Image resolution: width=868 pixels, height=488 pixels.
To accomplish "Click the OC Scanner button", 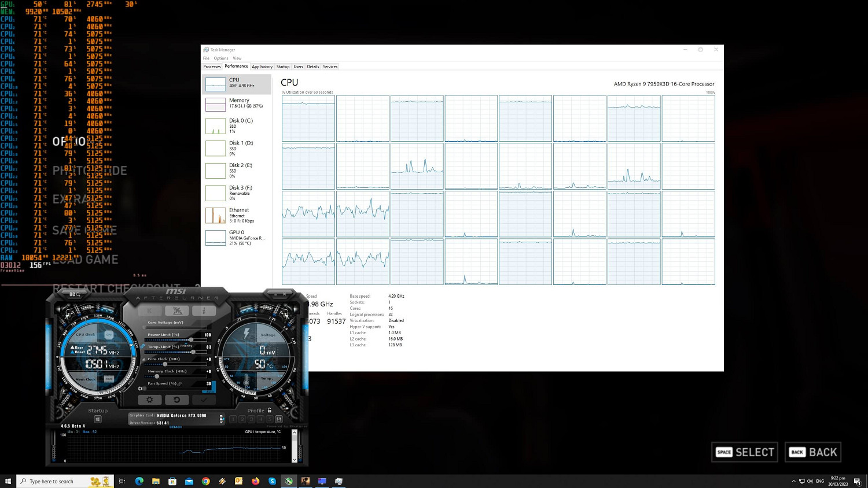I will pyautogui.click(x=75, y=294).
